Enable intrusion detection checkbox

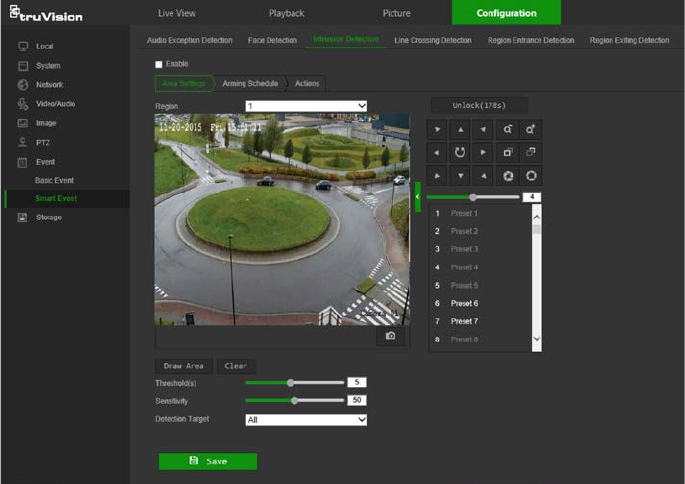point(159,65)
